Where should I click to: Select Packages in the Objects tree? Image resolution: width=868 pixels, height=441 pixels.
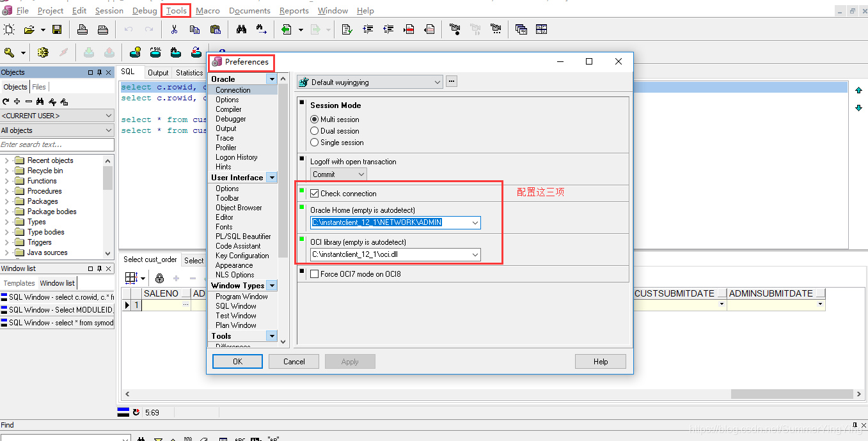point(42,201)
